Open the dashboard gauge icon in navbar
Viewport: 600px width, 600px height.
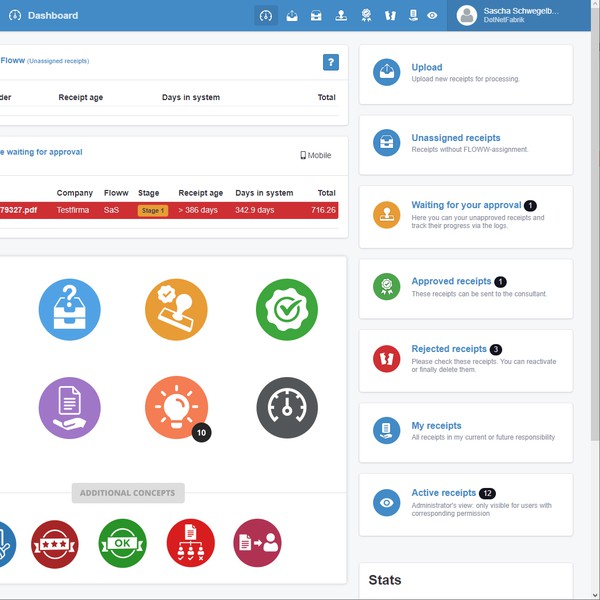[x=266, y=16]
